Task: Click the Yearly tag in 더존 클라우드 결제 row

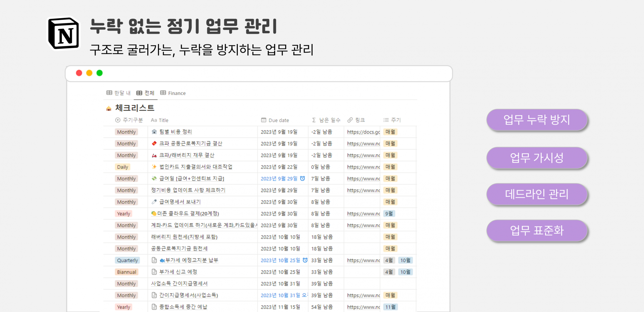Action: 123,214
